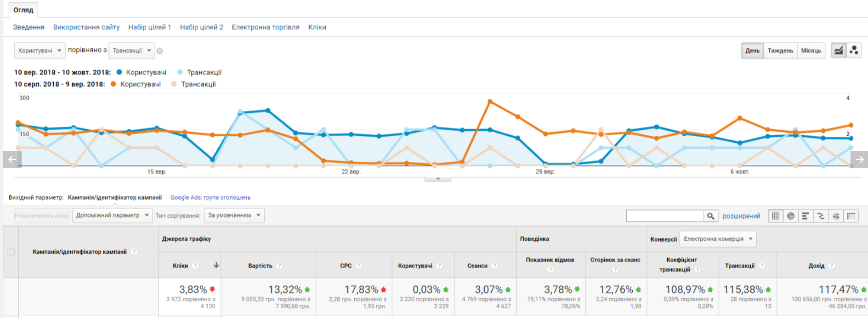
Task: Click dark blue Користувачі legend dot
Action: point(119,72)
